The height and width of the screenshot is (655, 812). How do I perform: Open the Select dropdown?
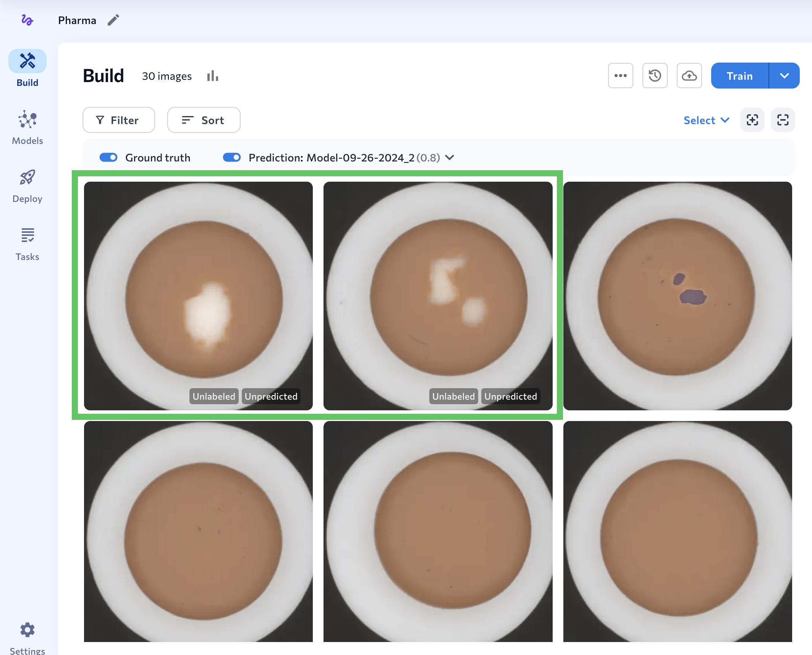tap(706, 120)
